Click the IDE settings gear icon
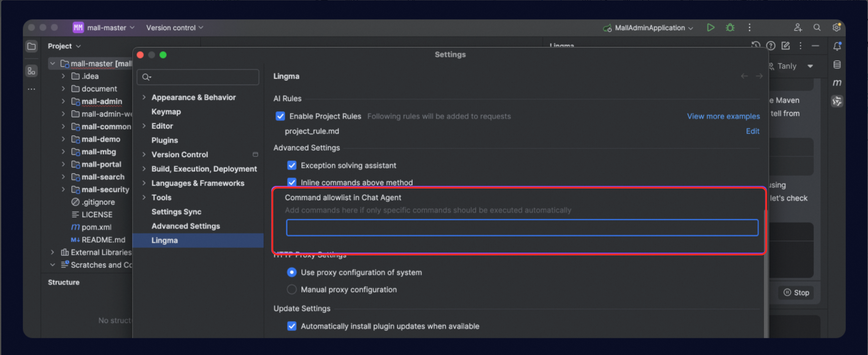Screen dimensions: 868x355 pyautogui.click(x=836, y=28)
